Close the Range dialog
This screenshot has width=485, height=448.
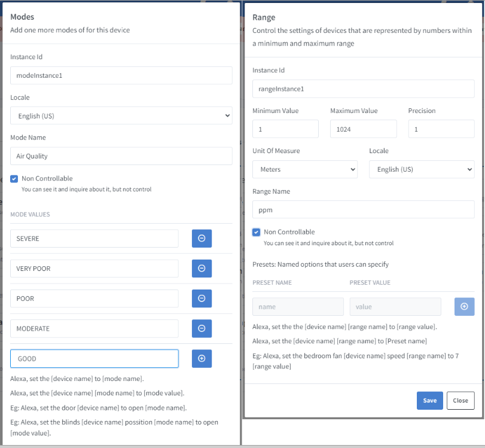(x=460, y=400)
